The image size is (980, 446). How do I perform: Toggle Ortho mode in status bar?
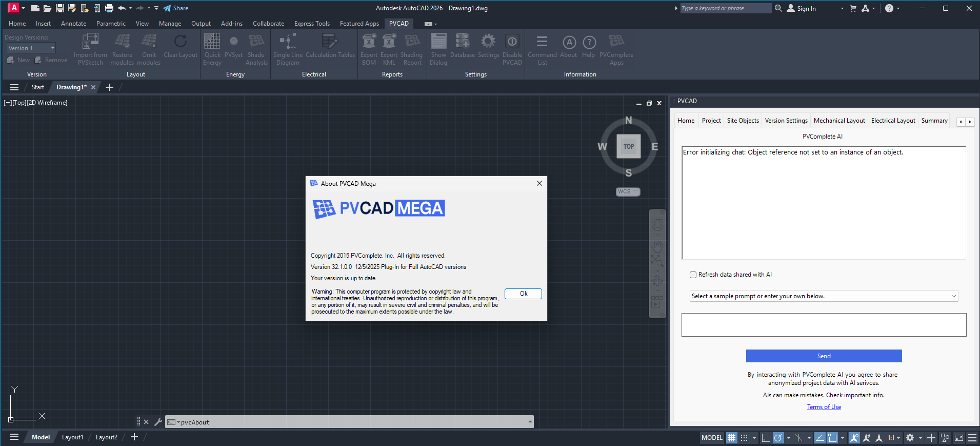click(766, 438)
